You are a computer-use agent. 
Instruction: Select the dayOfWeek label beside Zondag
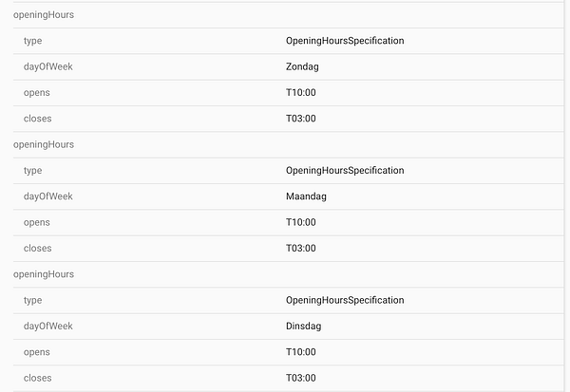point(47,67)
